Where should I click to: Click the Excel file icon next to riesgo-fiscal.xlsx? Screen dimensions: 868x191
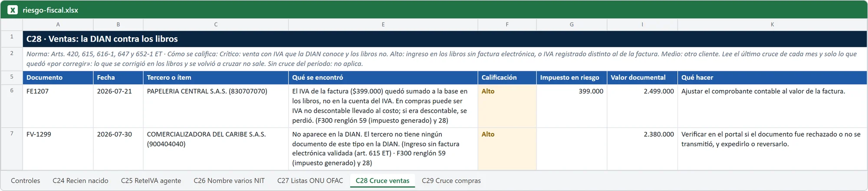pyautogui.click(x=13, y=10)
